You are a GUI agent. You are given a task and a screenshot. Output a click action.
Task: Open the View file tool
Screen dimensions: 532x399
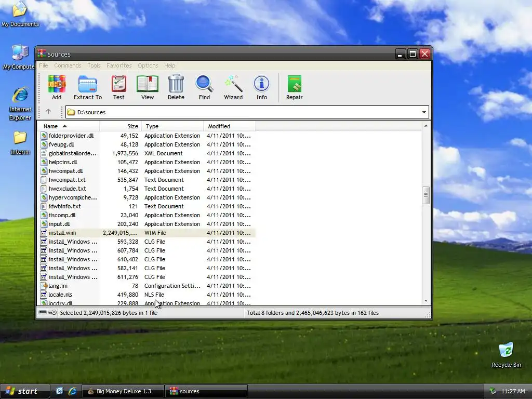(x=147, y=88)
